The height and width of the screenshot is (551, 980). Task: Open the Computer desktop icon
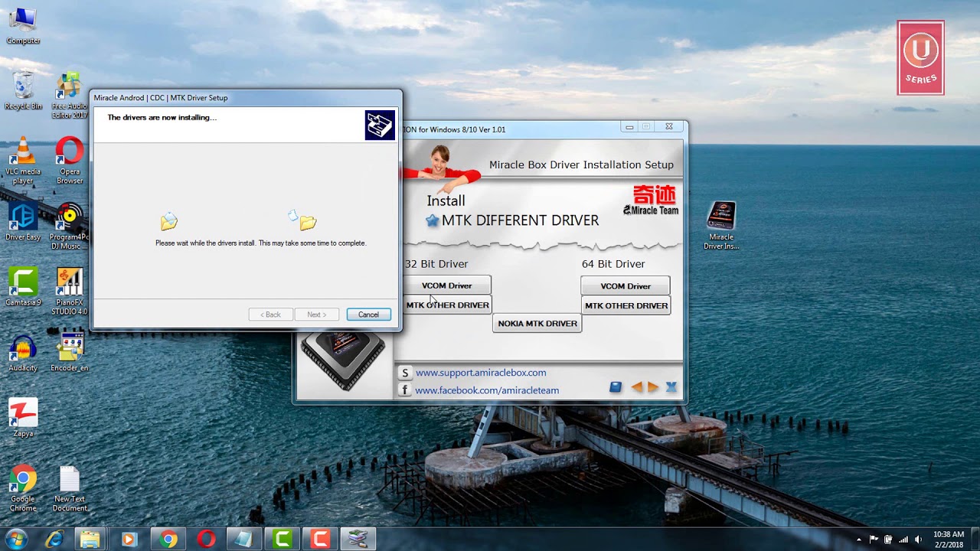pyautogui.click(x=23, y=25)
